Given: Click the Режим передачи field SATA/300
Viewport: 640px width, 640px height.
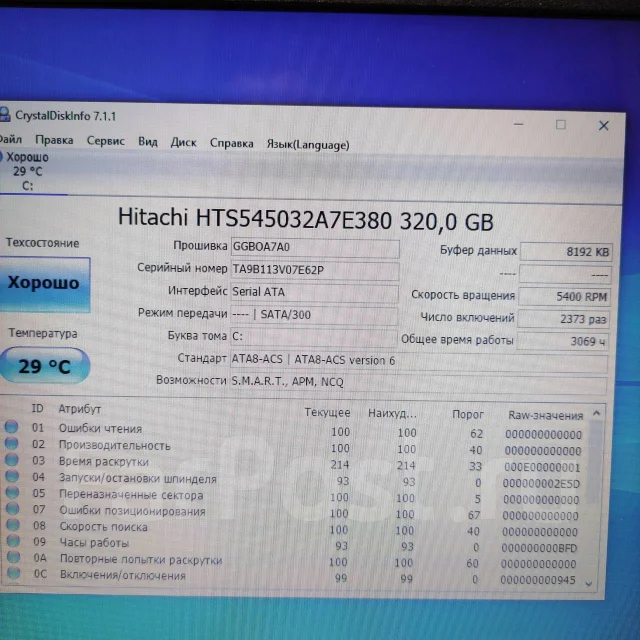Looking at the screenshot, I should click(314, 315).
